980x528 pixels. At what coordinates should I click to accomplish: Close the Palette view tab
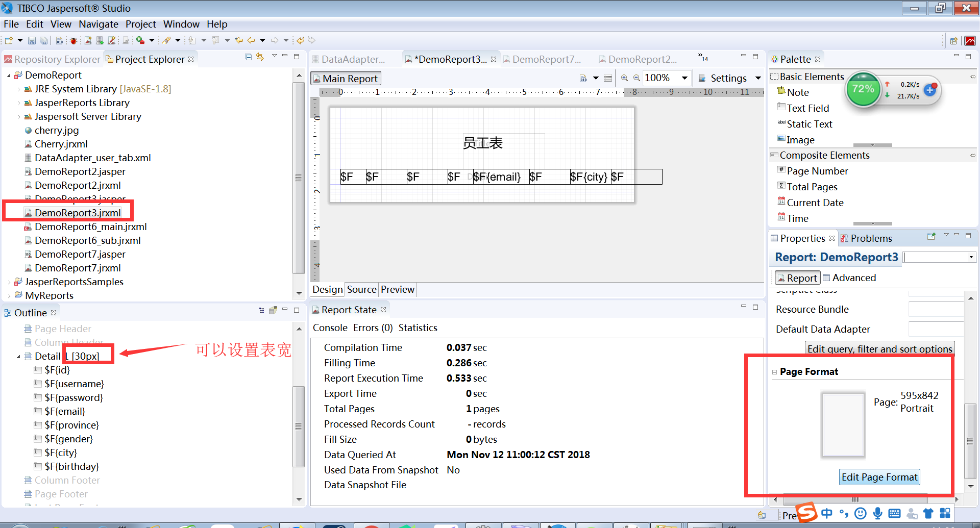click(818, 59)
